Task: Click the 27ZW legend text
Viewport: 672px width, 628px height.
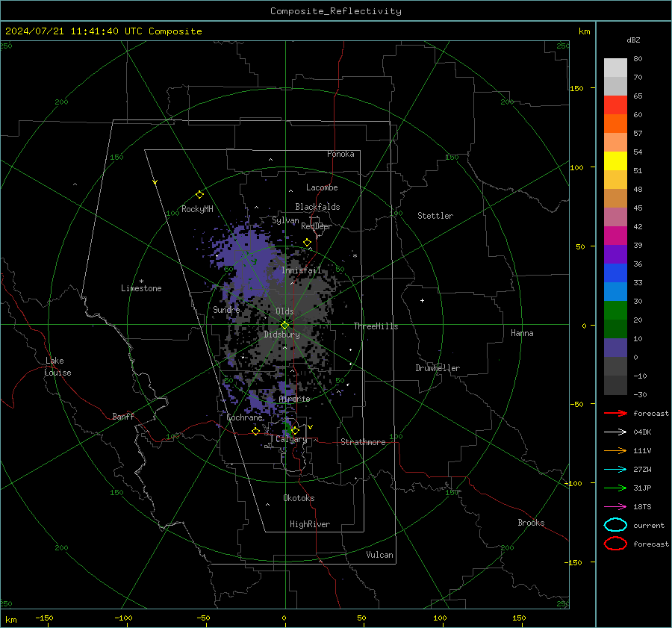Action: [x=642, y=470]
